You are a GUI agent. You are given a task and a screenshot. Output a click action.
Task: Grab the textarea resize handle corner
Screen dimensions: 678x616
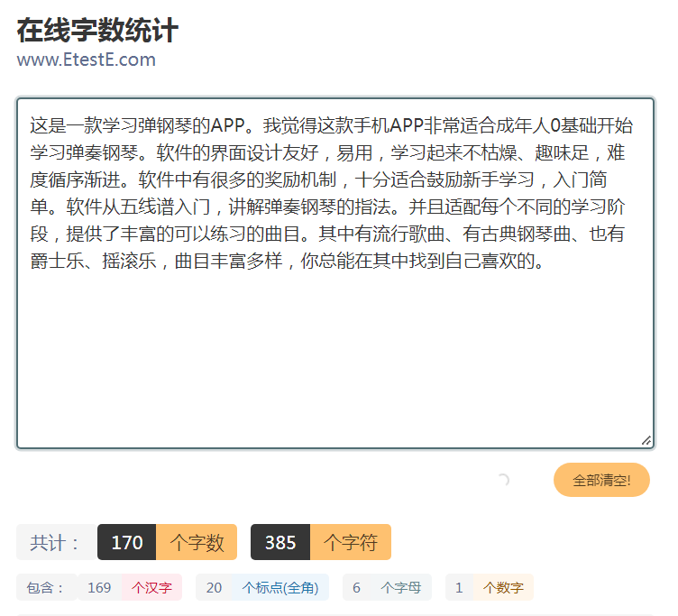[646, 441]
